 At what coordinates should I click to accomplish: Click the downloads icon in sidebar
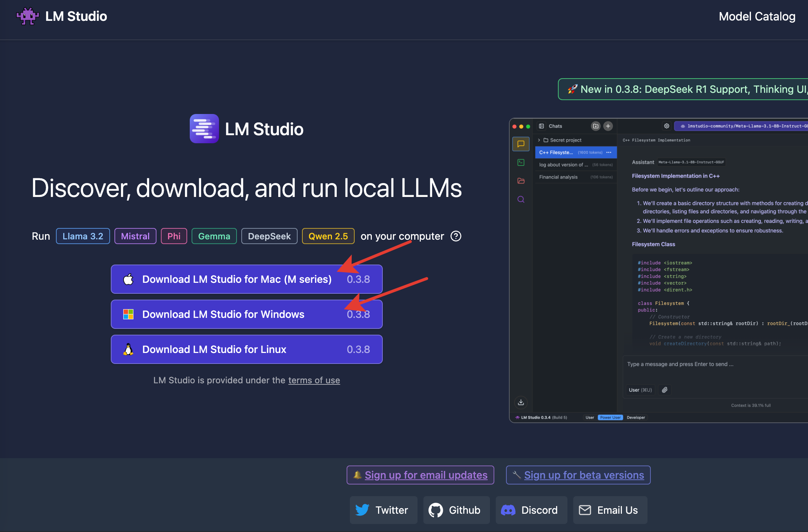[521, 402]
